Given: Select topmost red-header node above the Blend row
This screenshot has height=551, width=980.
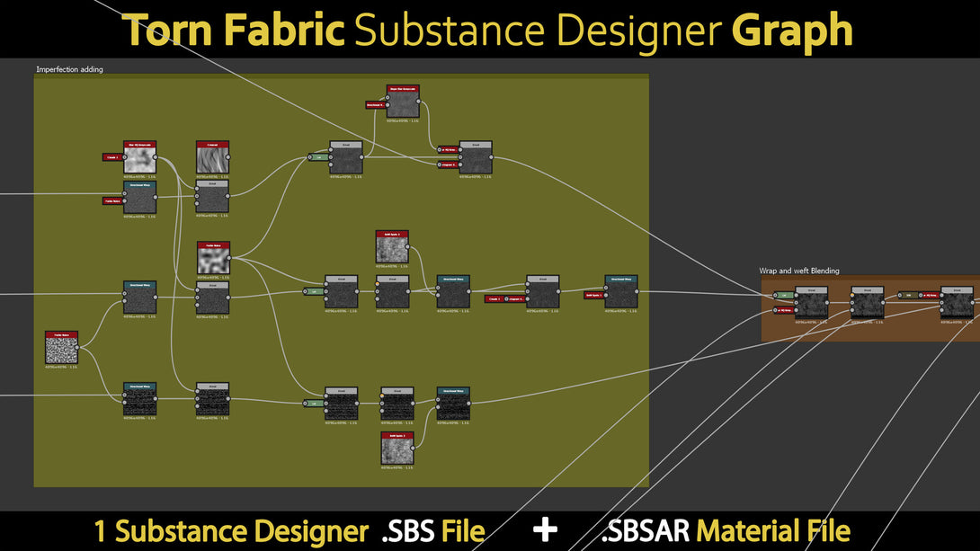Looking at the screenshot, I should click(403, 102).
